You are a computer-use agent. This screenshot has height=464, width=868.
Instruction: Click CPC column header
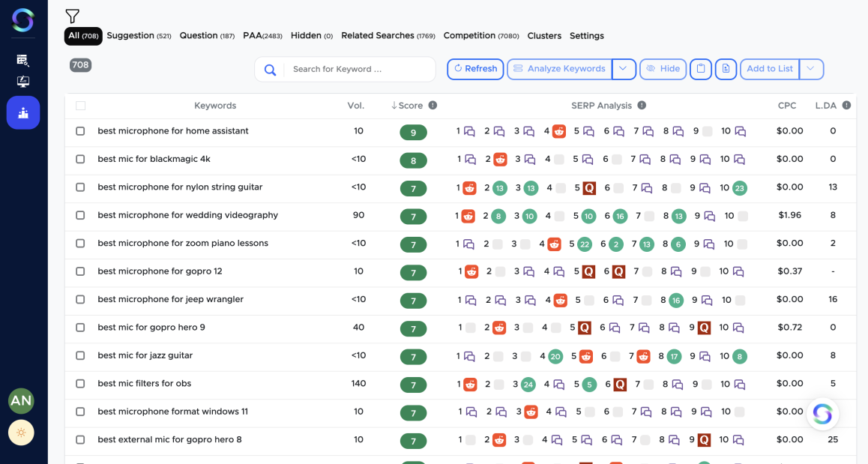coord(787,105)
